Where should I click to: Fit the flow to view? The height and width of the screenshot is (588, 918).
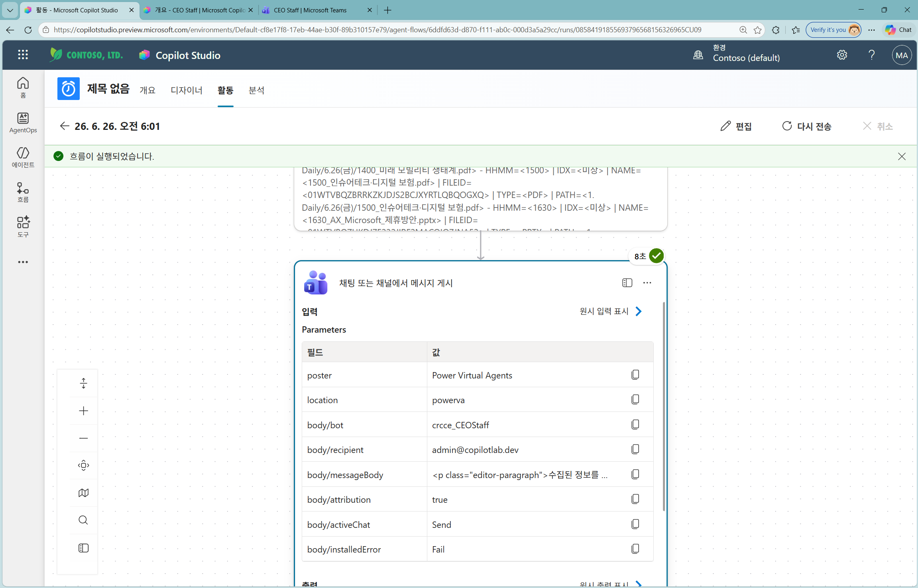83,465
